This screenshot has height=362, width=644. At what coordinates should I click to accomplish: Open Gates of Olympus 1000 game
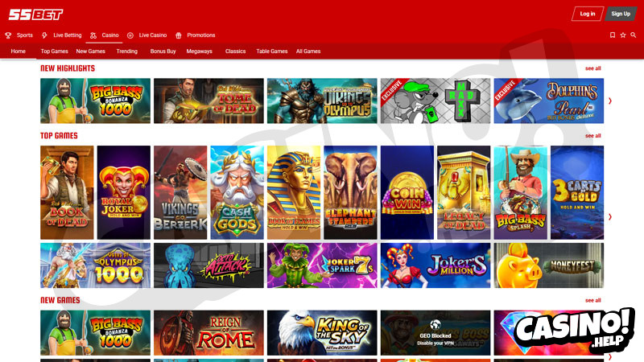pyautogui.click(x=95, y=265)
